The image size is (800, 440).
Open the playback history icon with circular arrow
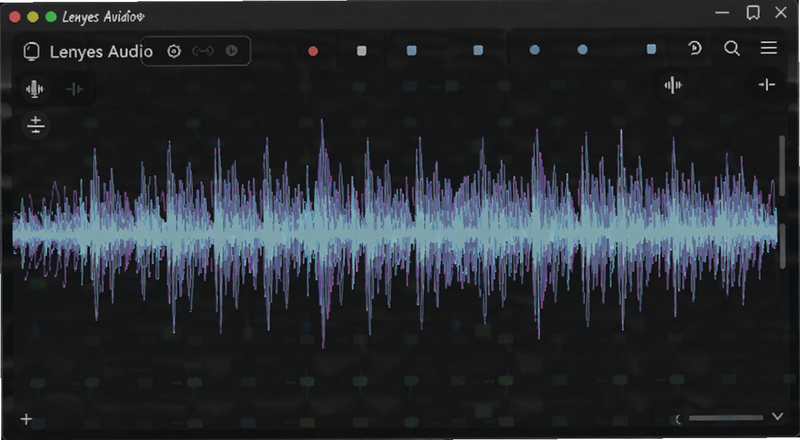(694, 48)
